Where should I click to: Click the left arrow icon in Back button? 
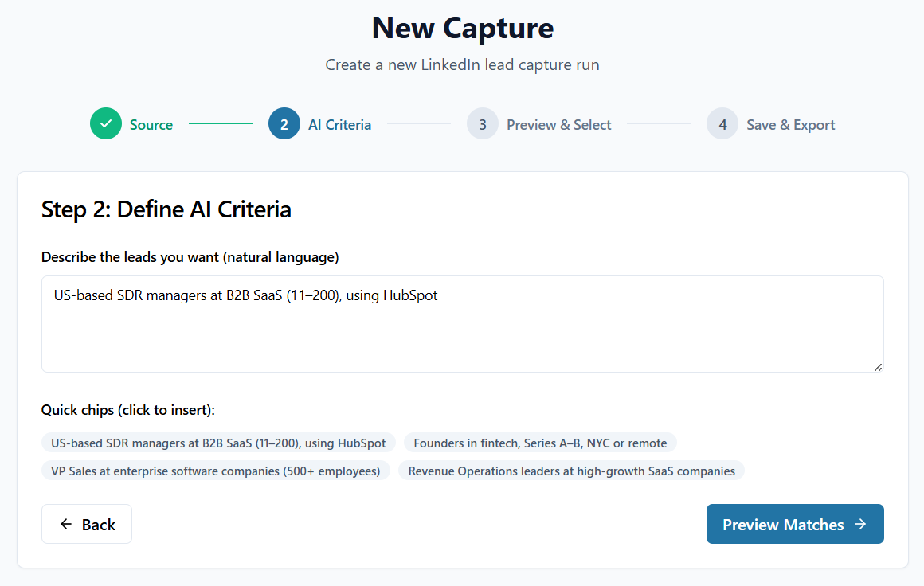point(66,524)
